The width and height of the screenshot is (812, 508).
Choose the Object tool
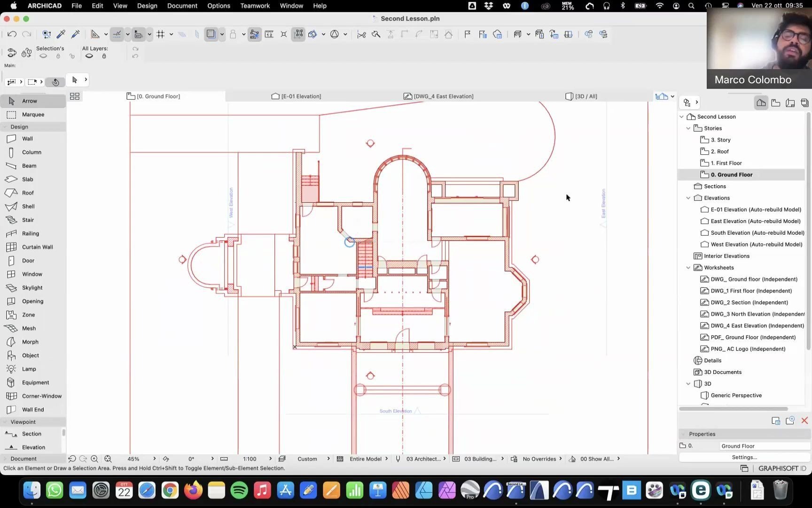pos(30,356)
